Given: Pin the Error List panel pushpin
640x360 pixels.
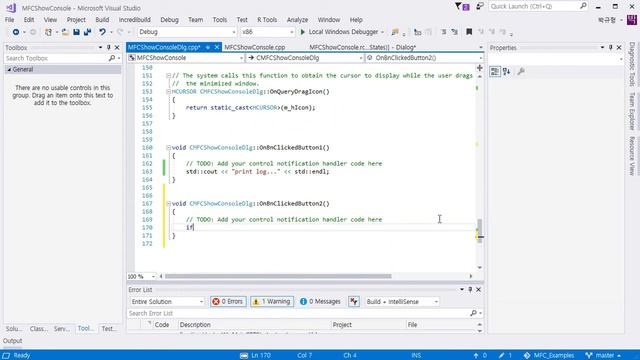Looking at the screenshot, I should 470,289.
